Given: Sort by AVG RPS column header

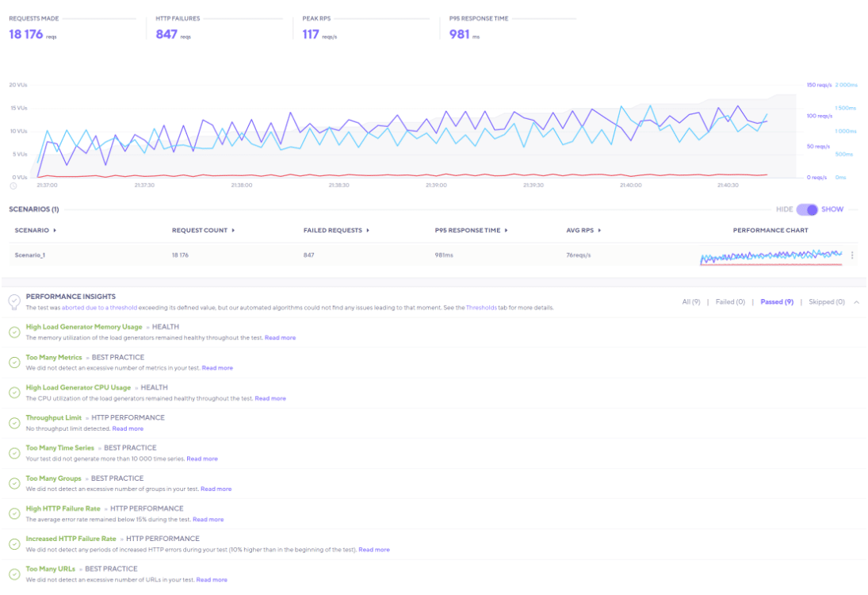Looking at the screenshot, I should click(x=583, y=231).
